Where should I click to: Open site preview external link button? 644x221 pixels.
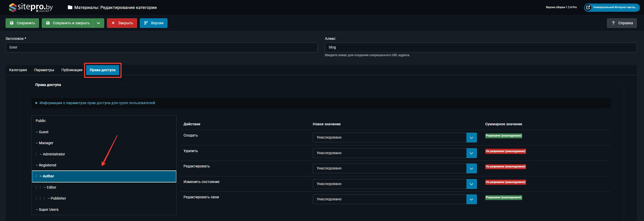point(612,7)
